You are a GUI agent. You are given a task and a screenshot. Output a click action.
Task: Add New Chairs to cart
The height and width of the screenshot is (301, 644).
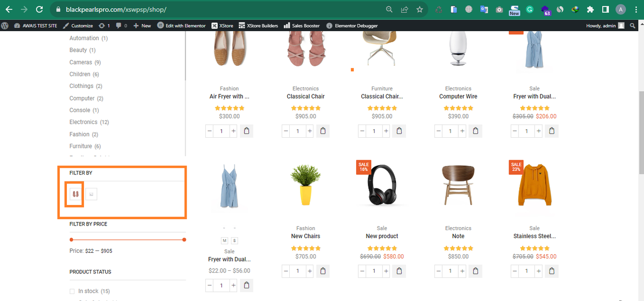[x=323, y=271]
